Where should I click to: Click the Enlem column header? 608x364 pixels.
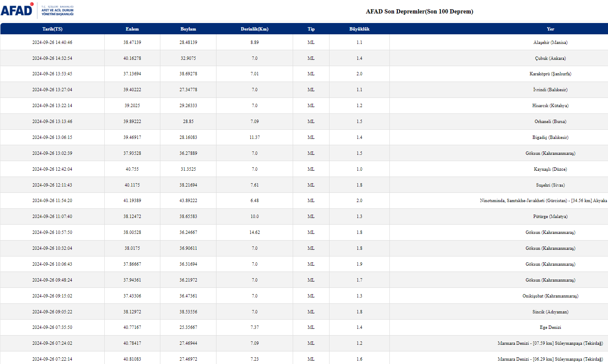(132, 29)
